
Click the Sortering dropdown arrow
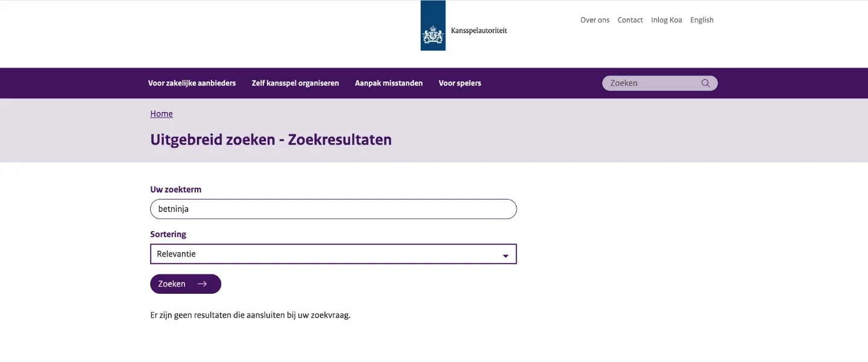(x=505, y=256)
